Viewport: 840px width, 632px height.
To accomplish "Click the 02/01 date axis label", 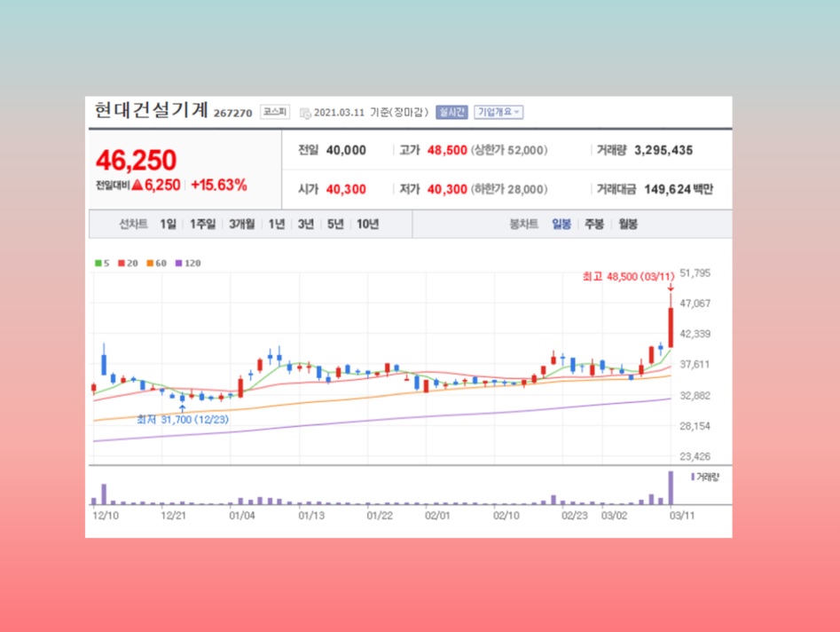I will [437, 516].
